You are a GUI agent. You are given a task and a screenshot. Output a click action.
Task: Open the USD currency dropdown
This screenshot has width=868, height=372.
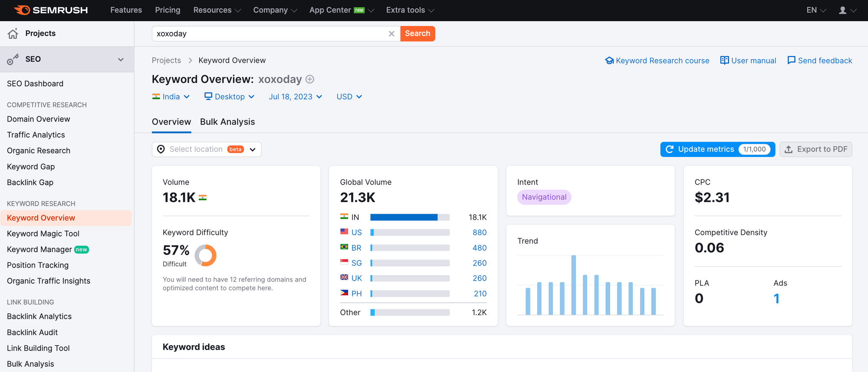[349, 96]
